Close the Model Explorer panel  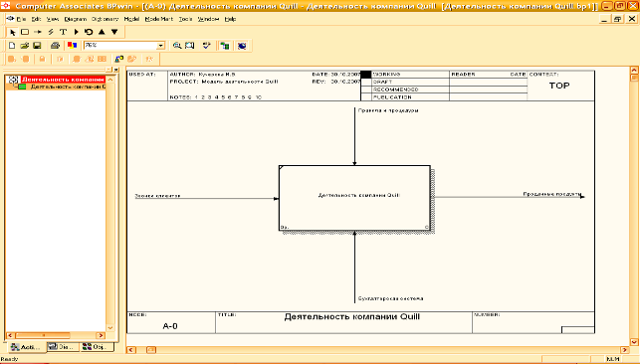tap(116, 70)
